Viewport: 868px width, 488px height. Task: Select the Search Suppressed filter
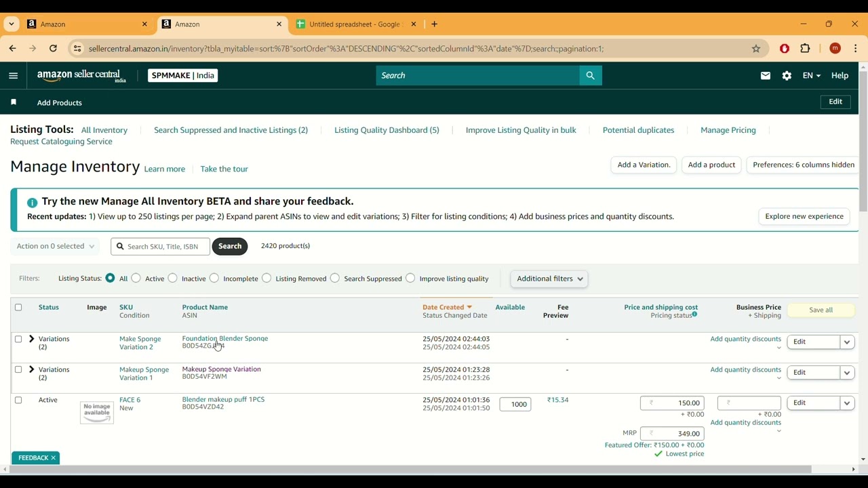point(335,278)
